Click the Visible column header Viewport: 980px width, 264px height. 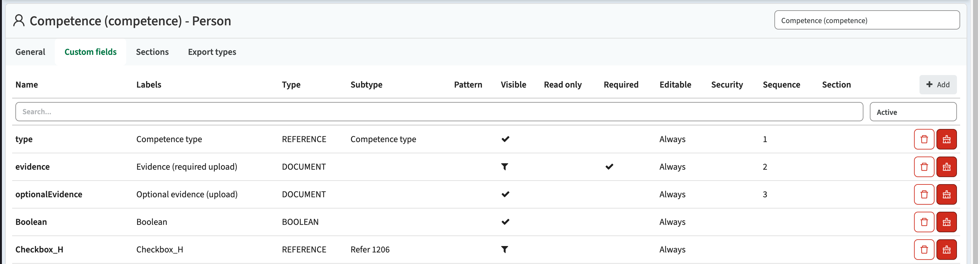click(514, 85)
